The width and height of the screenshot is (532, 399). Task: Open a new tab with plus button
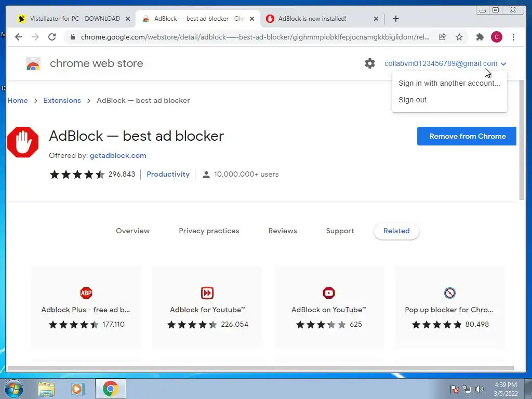click(395, 19)
